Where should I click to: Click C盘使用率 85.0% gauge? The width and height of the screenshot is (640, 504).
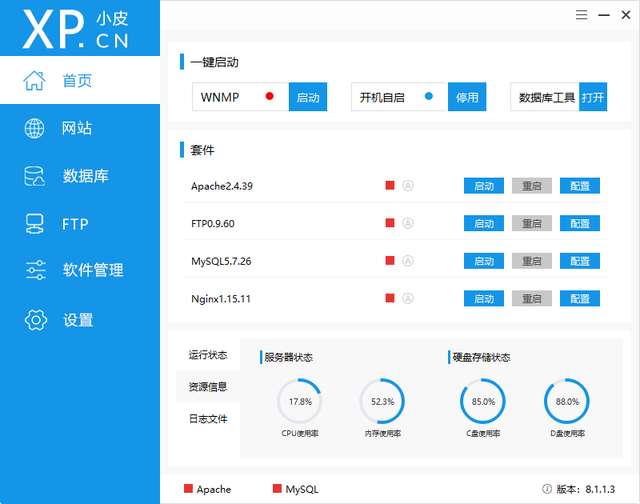click(x=483, y=401)
